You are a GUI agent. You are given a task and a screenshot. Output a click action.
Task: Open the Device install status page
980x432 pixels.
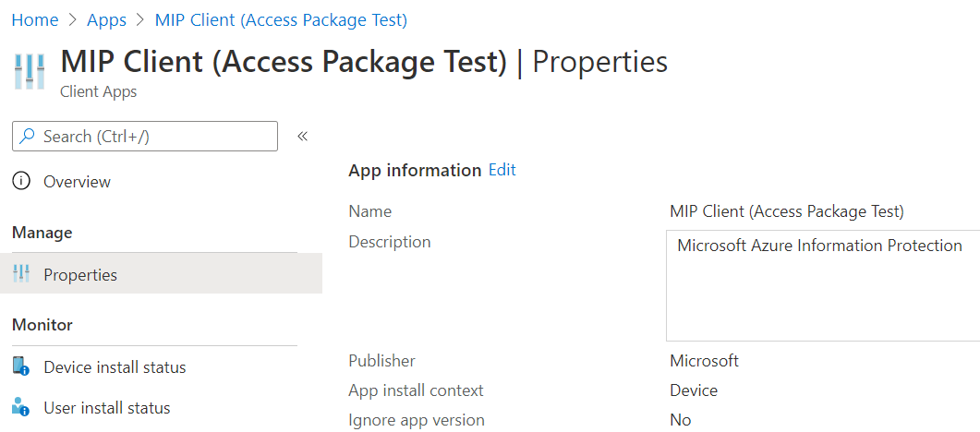click(x=115, y=367)
